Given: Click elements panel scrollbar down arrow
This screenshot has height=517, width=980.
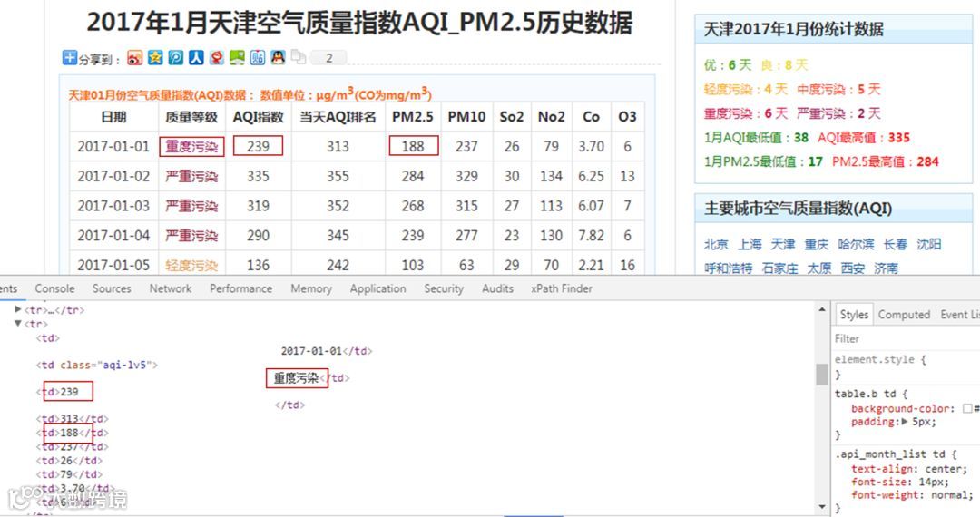Looking at the screenshot, I should tap(822, 506).
